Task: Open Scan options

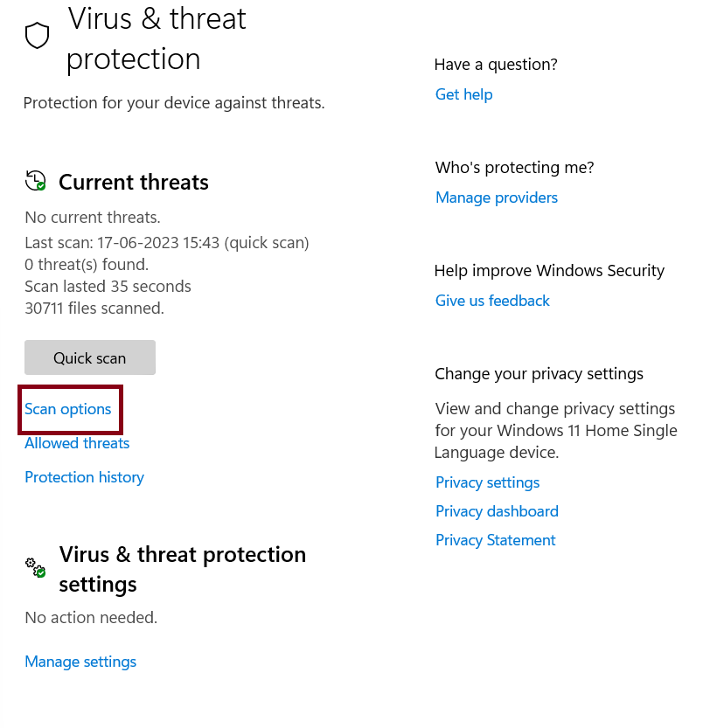Action: tap(68, 409)
